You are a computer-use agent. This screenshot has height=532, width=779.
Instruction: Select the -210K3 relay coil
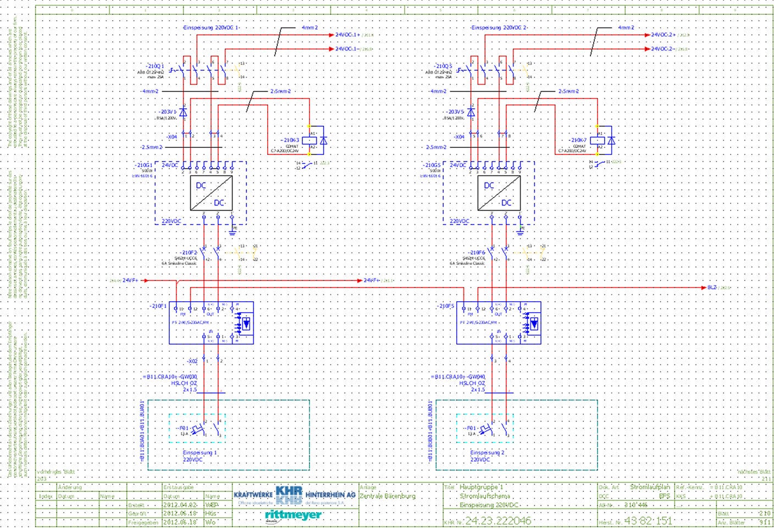coord(309,141)
